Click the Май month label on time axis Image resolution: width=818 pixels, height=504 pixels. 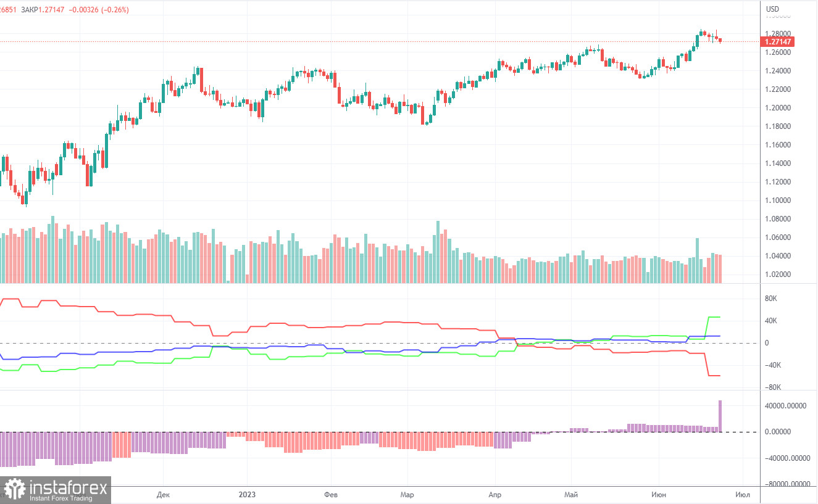point(571,495)
